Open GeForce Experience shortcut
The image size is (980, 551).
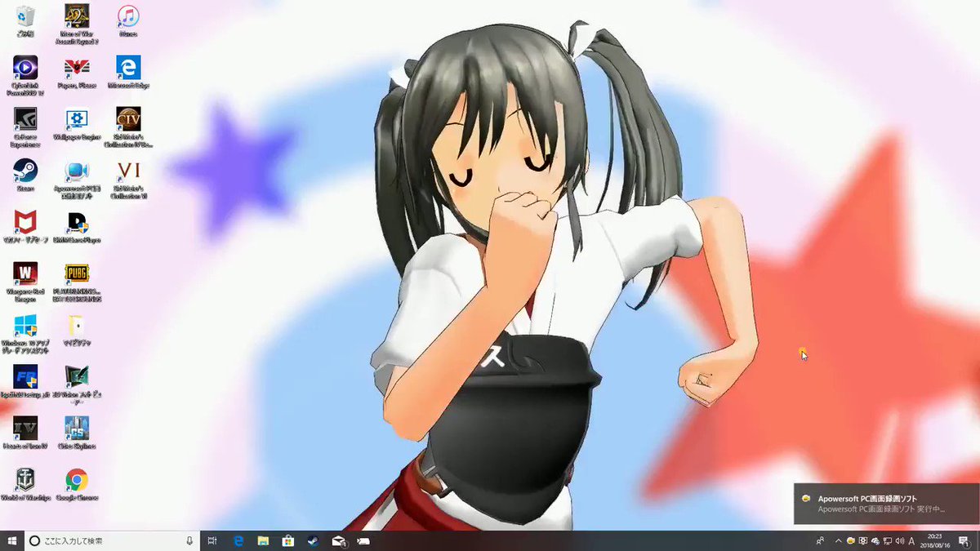(25, 127)
